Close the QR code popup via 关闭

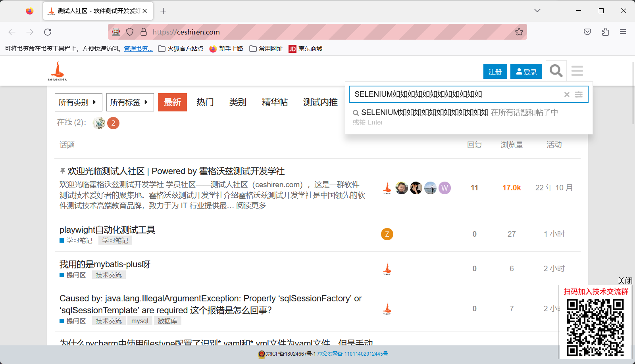click(625, 281)
